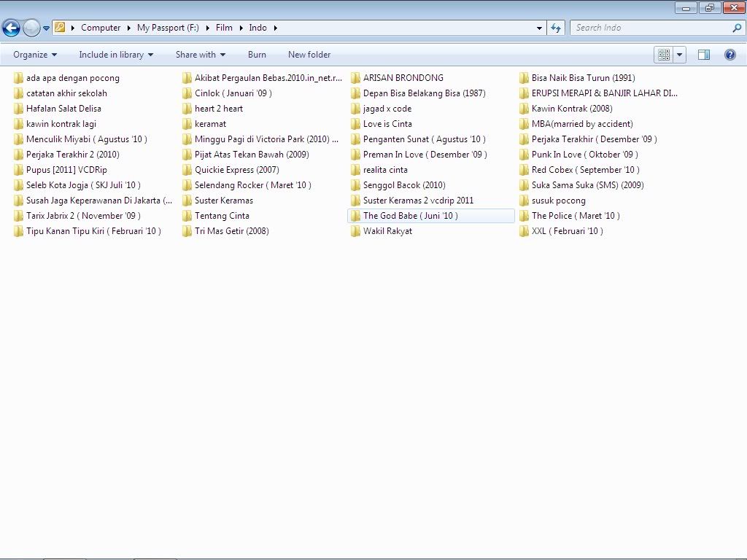The height and width of the screenshot is (560, 747).
Task: Navigate to Film in the breadcrumb
Action: pyautogui.click(x=224, y=28)
